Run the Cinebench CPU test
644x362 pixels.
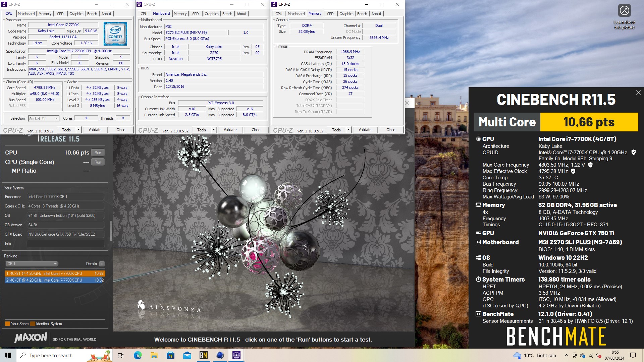[98, 153]
